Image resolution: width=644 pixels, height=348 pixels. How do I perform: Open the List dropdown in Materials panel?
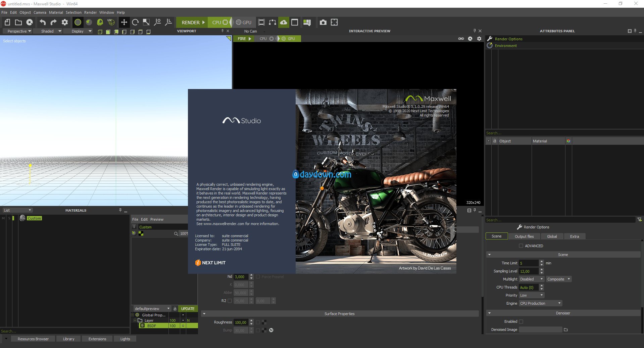[x=17, y=210]
